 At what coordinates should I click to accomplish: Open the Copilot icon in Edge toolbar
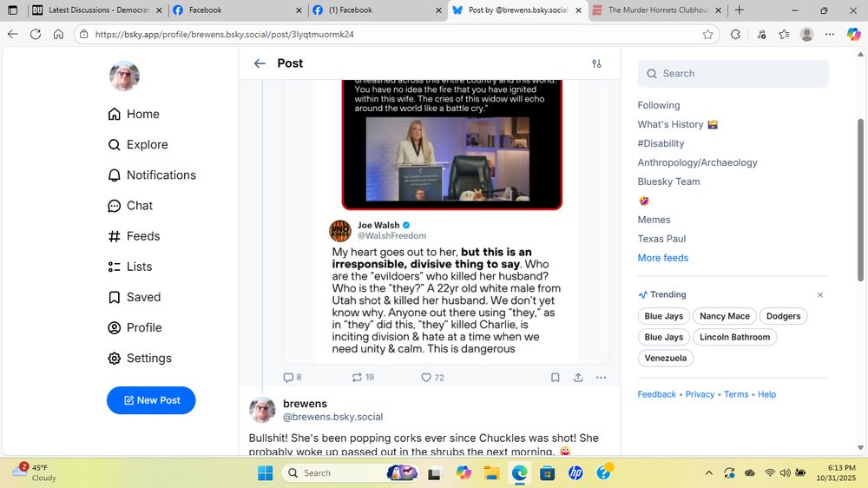853,35
